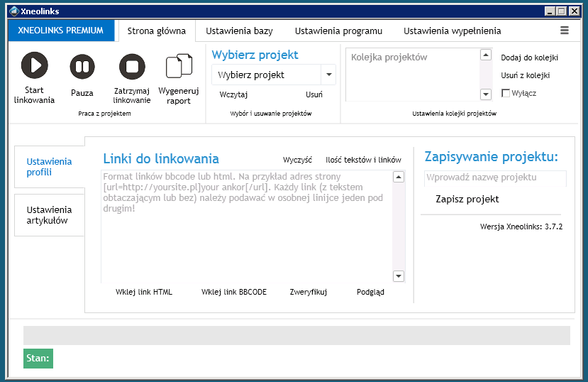Click the XNEOLINKS PREMIUM tab

61,31
